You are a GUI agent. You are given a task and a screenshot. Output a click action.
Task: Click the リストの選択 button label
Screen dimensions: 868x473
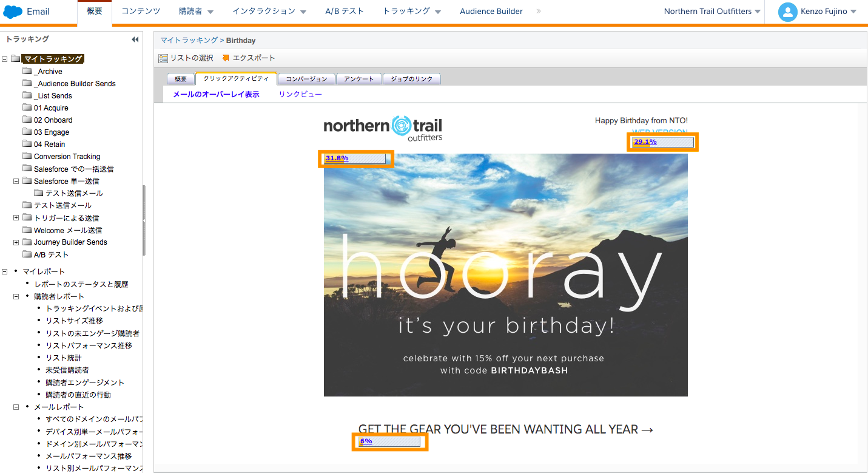pos(191,58)
